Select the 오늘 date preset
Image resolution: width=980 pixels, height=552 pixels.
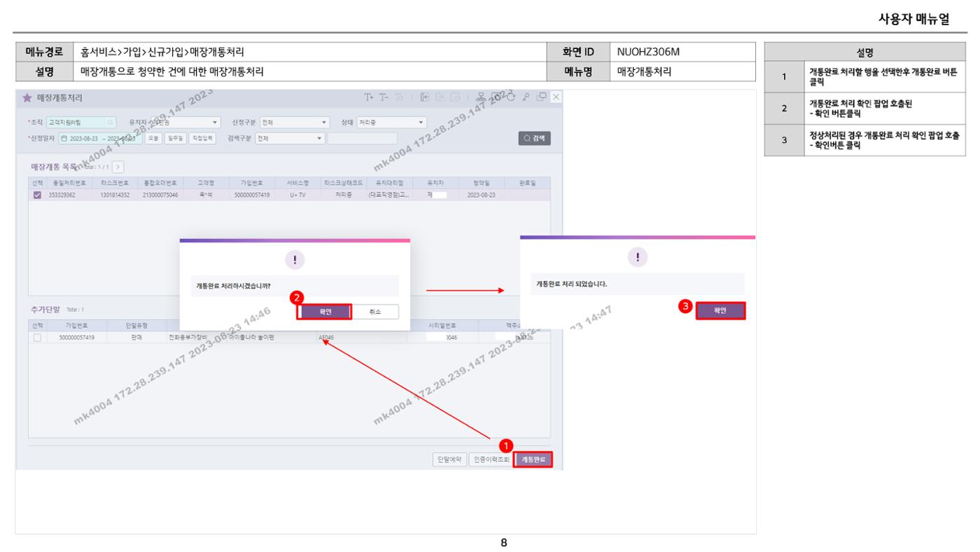[153, 138]
